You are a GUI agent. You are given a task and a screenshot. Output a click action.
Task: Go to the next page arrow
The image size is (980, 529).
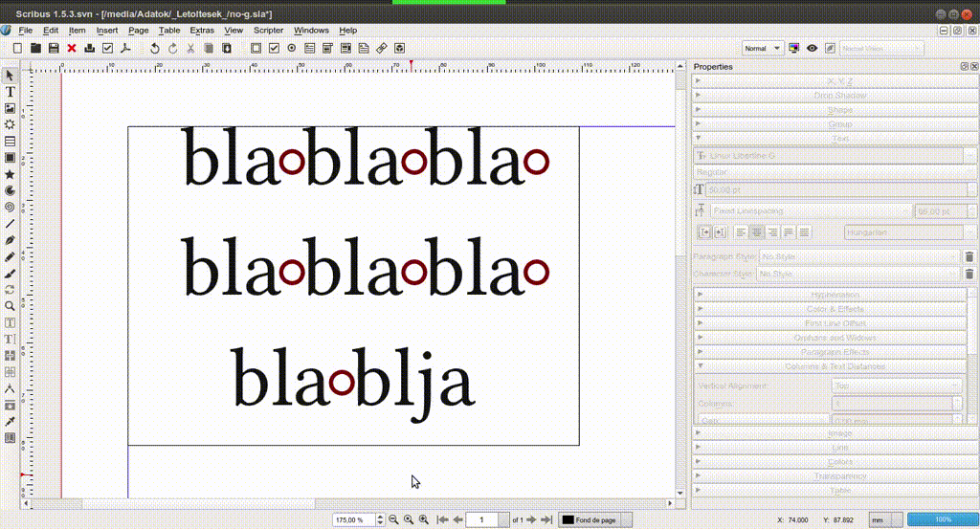tap(532, 519)
